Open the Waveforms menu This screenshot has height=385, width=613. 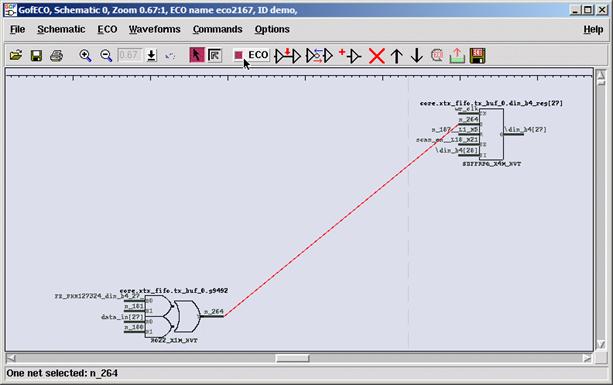click(154, 29)
